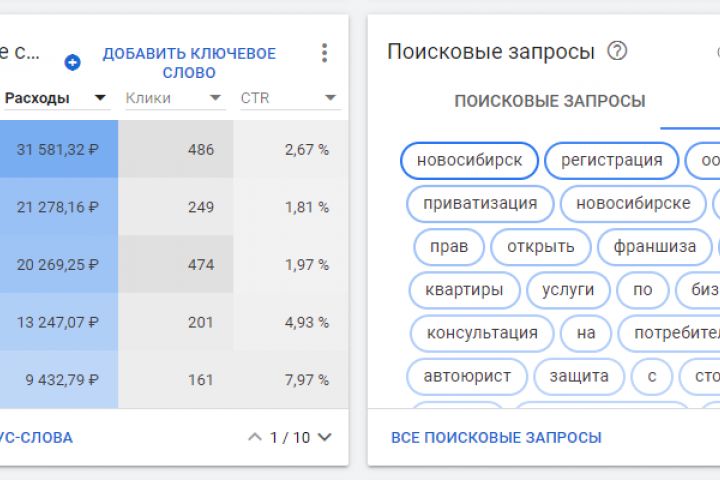The width and height of the screenshot is (720, 480).
Task: Select the регистрация search term chip
Action: click(611, 160)
